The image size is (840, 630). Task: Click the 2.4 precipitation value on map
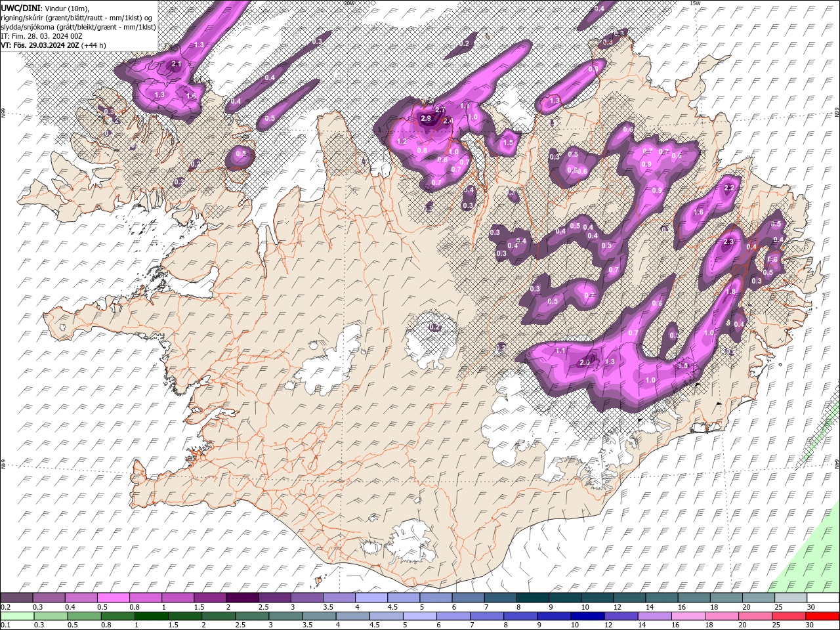(448, 121)
